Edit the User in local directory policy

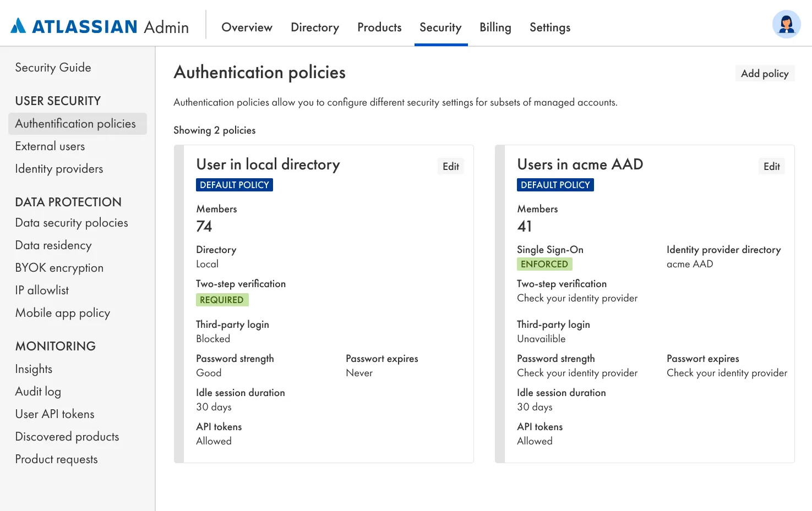pos(450,167)
